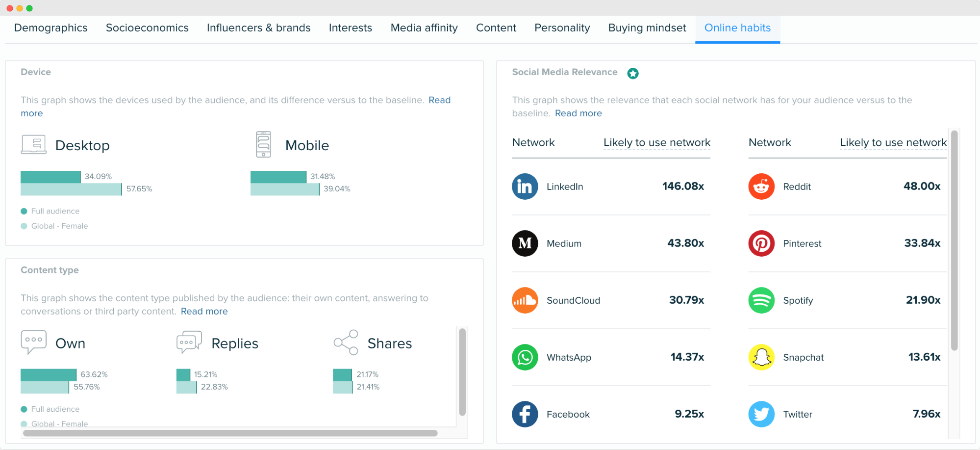Click right Likely to use network column header

tap(893, 142)
